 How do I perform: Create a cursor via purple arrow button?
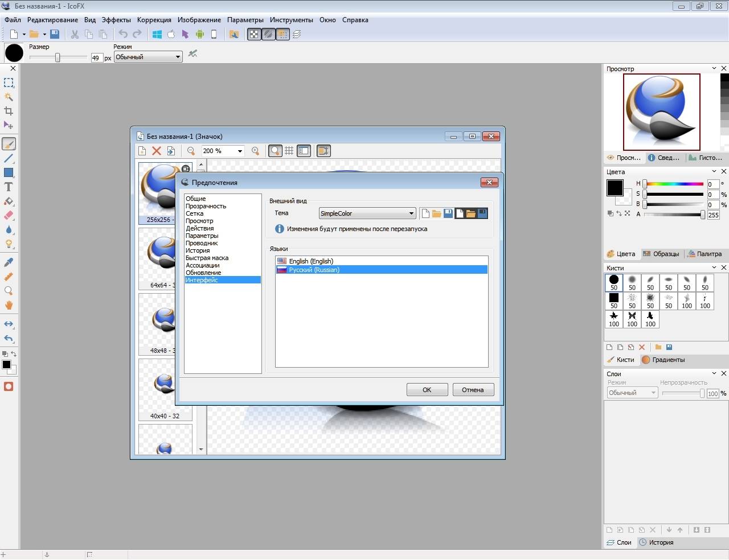pos(185,34)
